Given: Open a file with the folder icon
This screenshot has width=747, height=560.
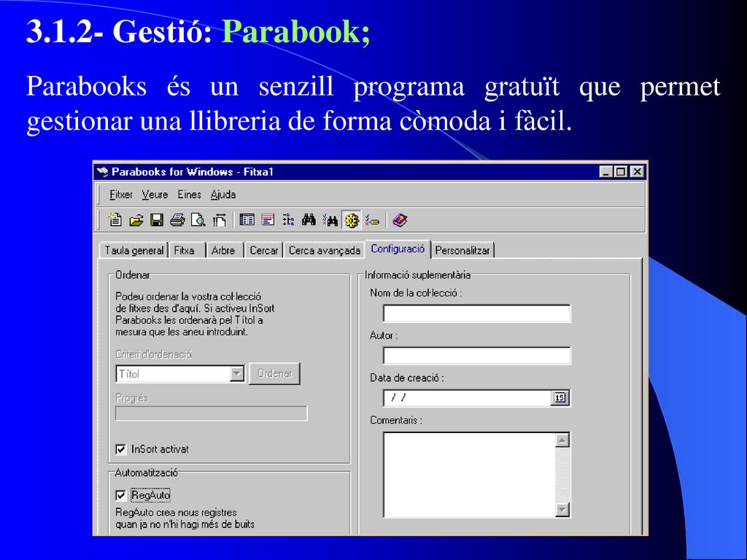Looking at the screenshot, I should tap(136, 220).
